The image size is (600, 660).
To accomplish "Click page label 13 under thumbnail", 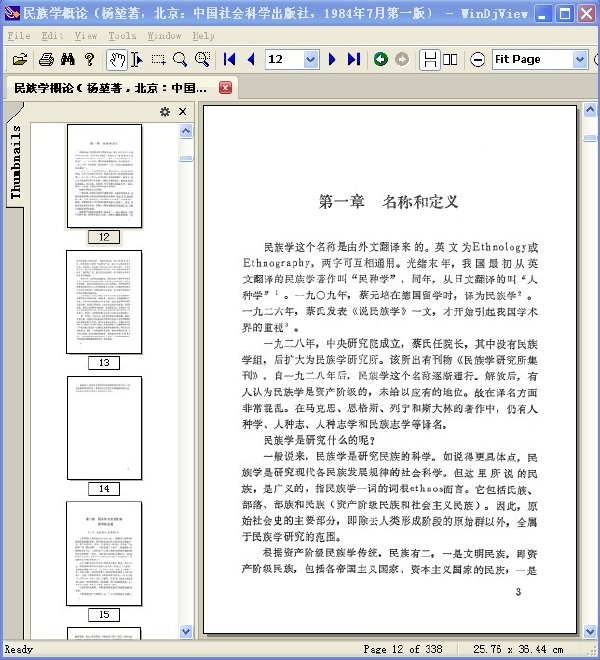I will 104,362.
